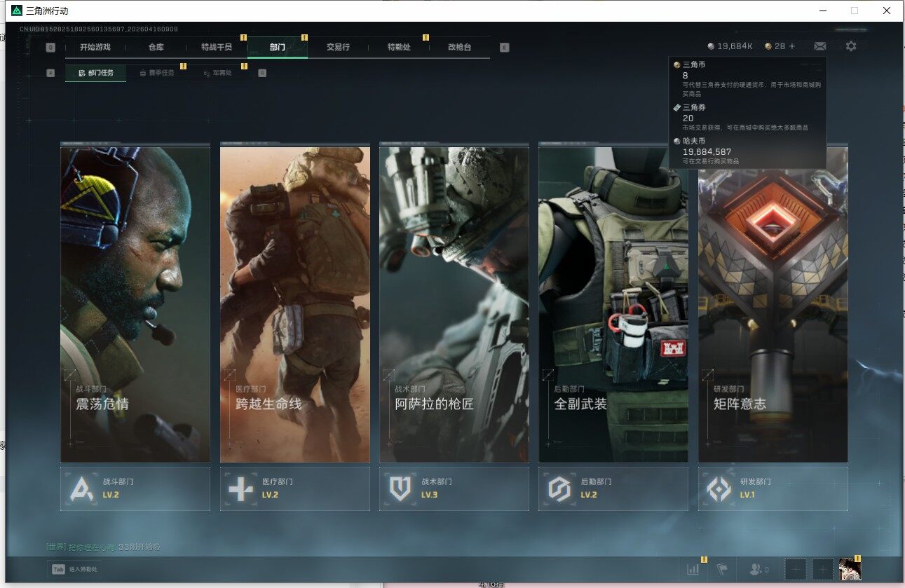The height and width of the screenshot is (588, 905).
Task: Click the 哈夫币 balance 19,684K
Action: (730, 46)
